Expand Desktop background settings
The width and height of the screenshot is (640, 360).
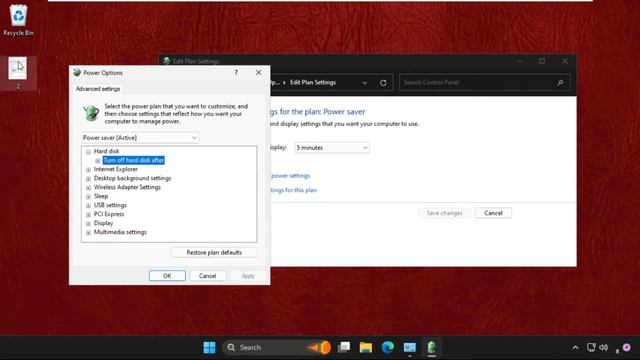88,178
